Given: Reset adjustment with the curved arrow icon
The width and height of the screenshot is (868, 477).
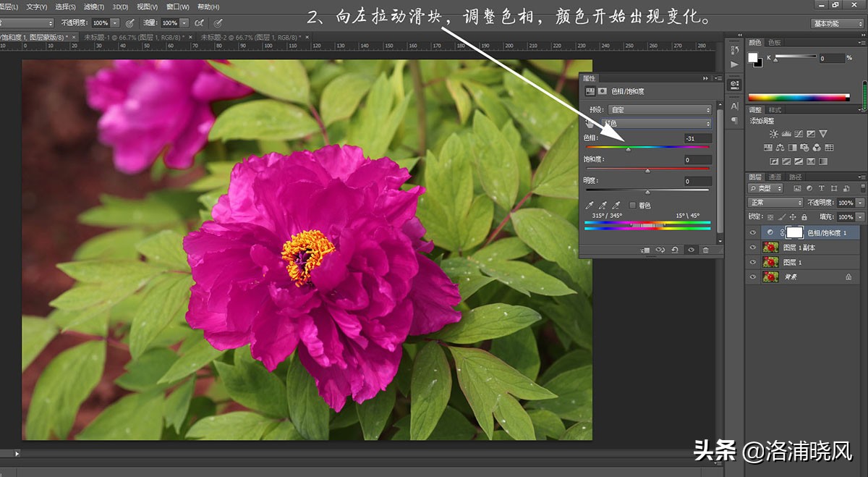Looking at the screenshot, I should coord(675,250).
